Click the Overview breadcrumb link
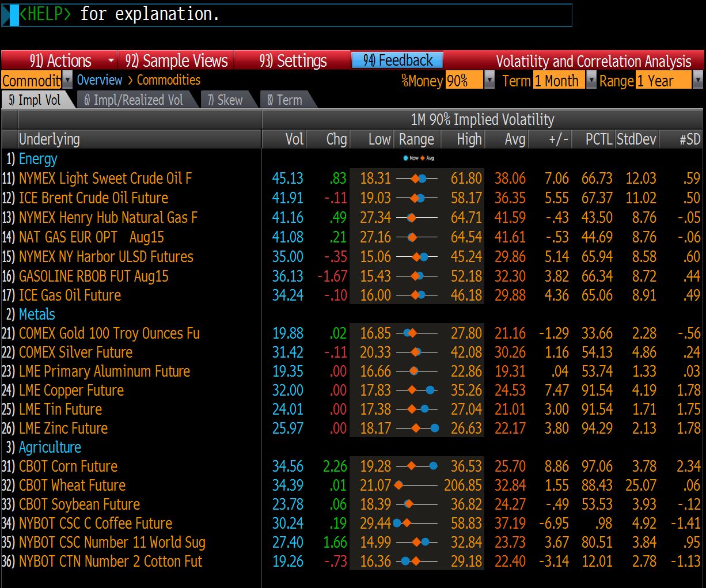The height and width of the screenshot is (588, 706). tap(100, 80)
